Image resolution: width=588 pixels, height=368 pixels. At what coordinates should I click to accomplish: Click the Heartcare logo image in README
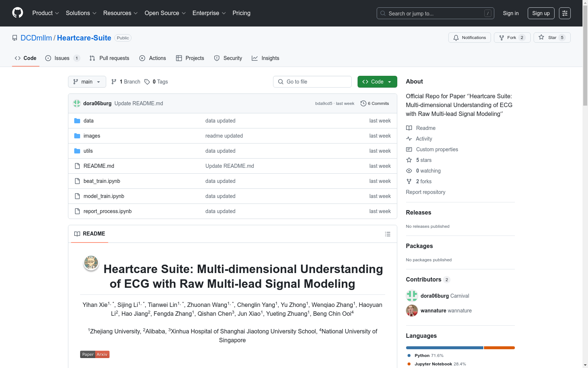91,263
